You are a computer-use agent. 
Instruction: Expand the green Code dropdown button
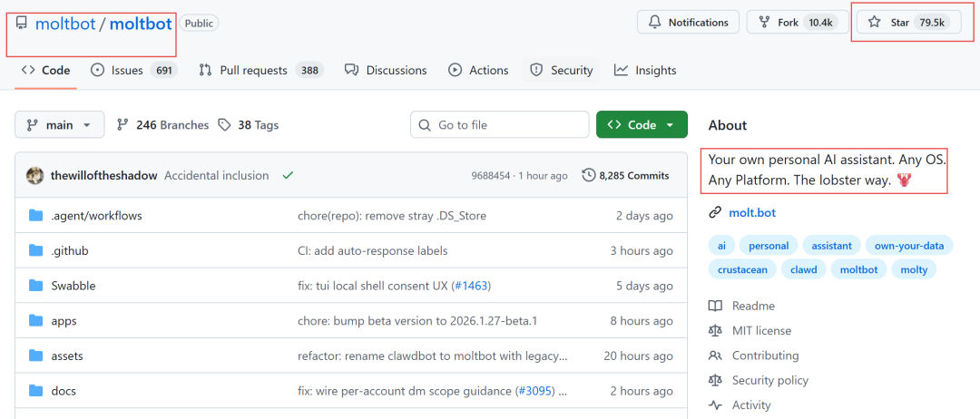pos(642,125)
